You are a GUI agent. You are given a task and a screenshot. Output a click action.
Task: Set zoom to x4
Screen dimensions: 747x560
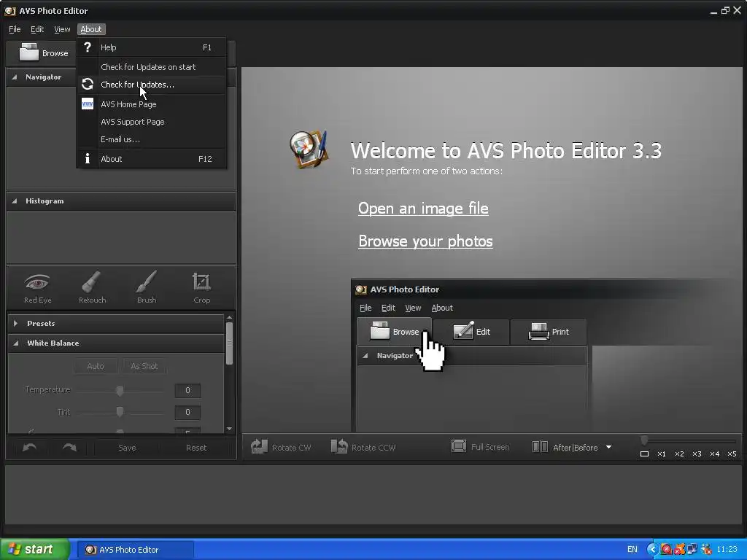coord(715,454)
